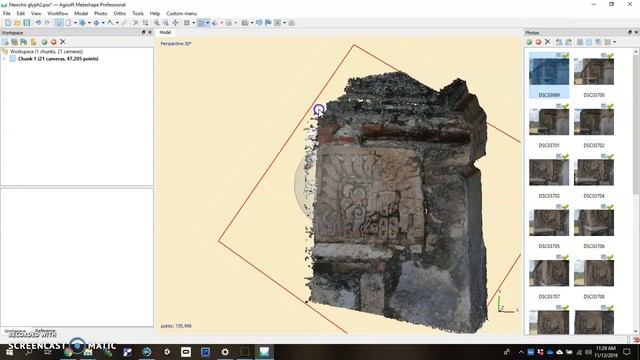Open the Move Object dropdown arrow
The image size is (640, 360).
pos(103,23)
